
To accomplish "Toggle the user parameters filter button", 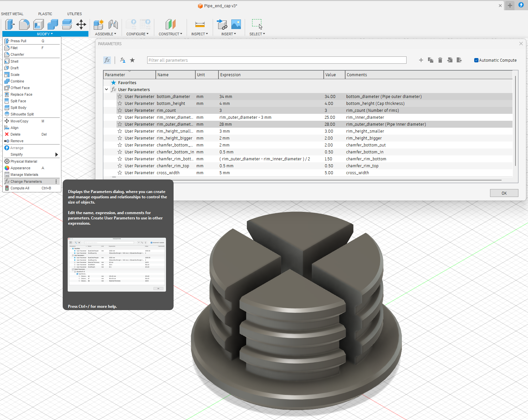I will 123,60.
